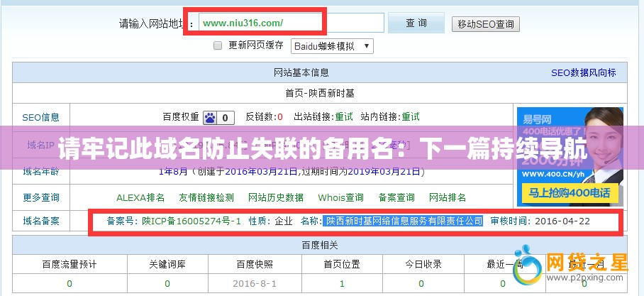Image resolution: width=644 pixels, height=296 pixels.
Task: Click the 首页位置 value 1
Action: click(342, 284)
